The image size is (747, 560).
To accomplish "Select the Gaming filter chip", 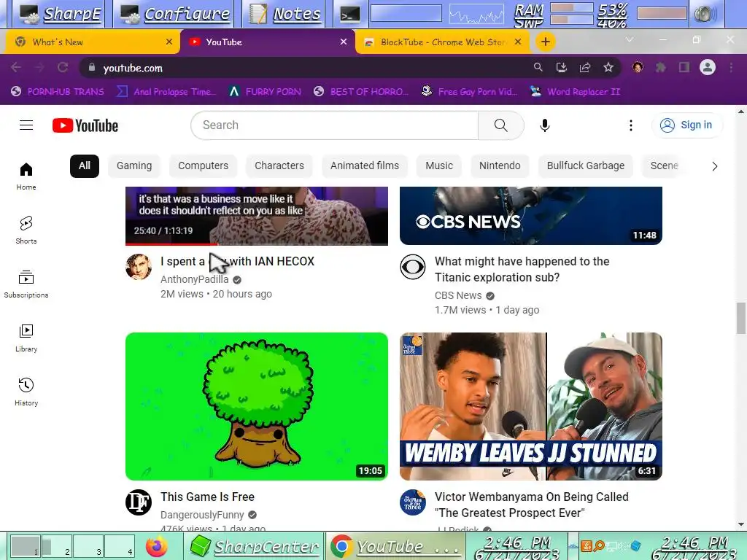I will [134, 166].
